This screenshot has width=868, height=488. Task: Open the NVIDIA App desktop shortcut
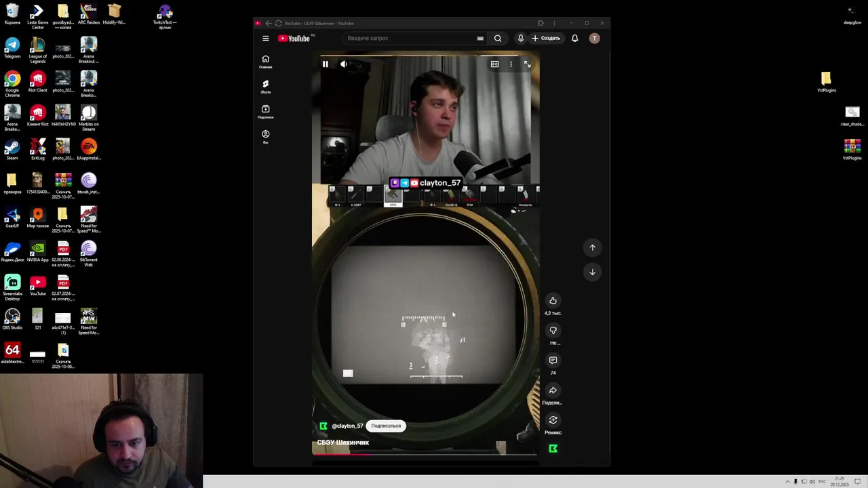[38, 251]
